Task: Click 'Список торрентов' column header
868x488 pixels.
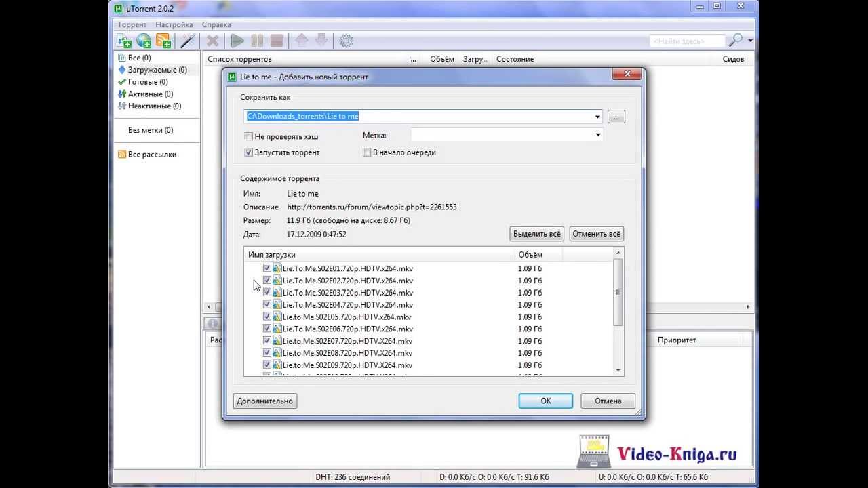Action: (x=239, y=59)
